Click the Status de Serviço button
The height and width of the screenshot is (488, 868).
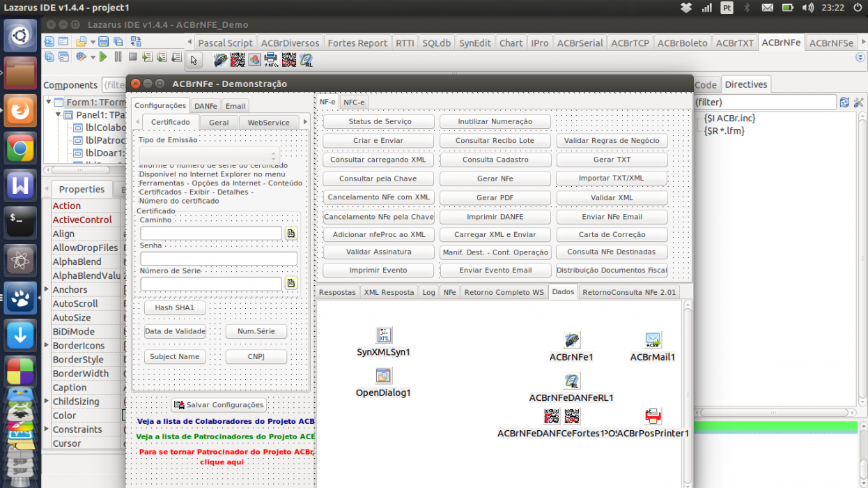380,121
